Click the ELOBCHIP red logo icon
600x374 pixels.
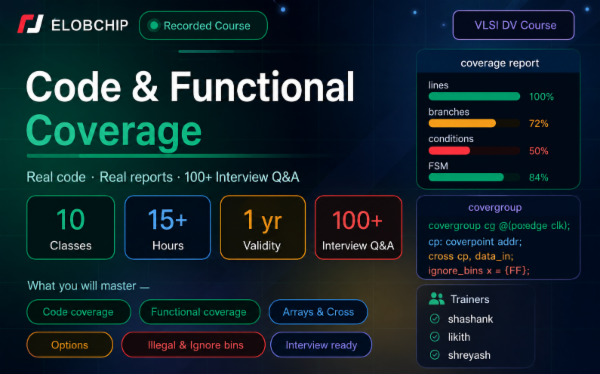(30, 24)
